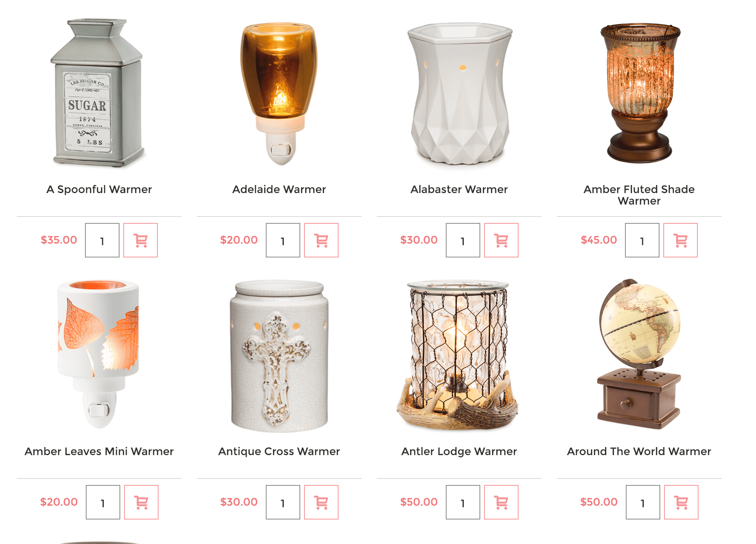View the globe warmer product image
The height and width of the screenshot is (544, 756).
click(639, 354)
